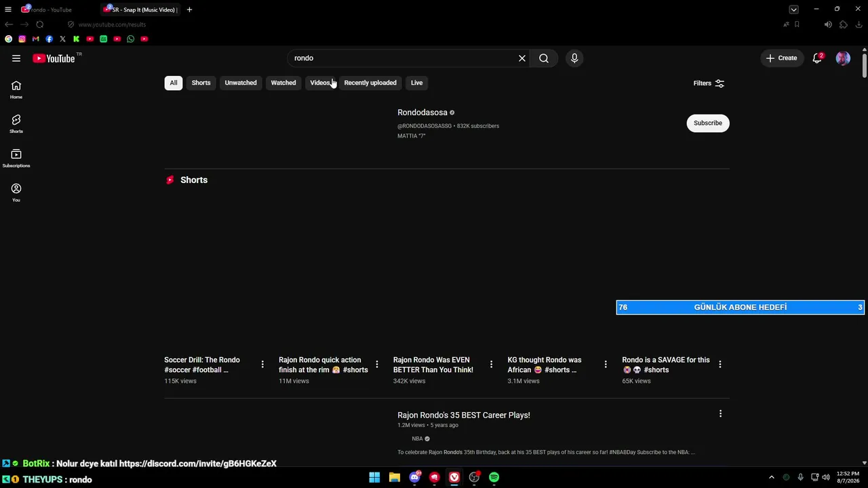Open the You section in the sidebar

[x=16, y=192]
